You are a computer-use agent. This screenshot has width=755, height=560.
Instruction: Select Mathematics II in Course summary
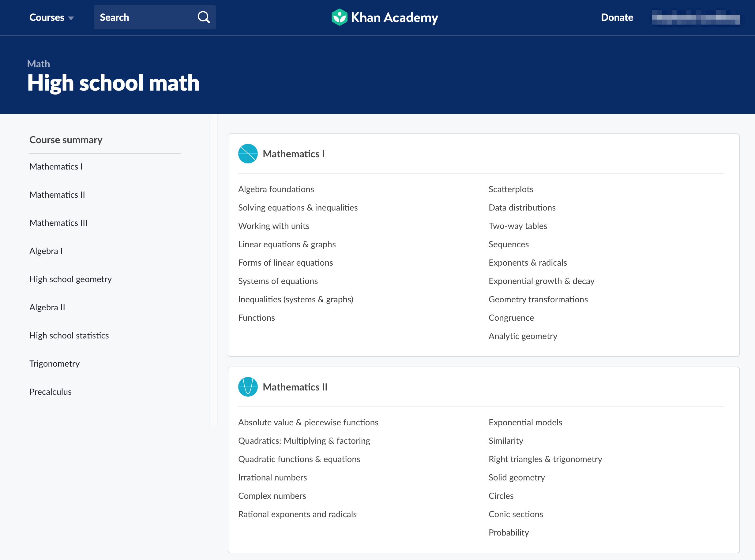coord(57,195)
